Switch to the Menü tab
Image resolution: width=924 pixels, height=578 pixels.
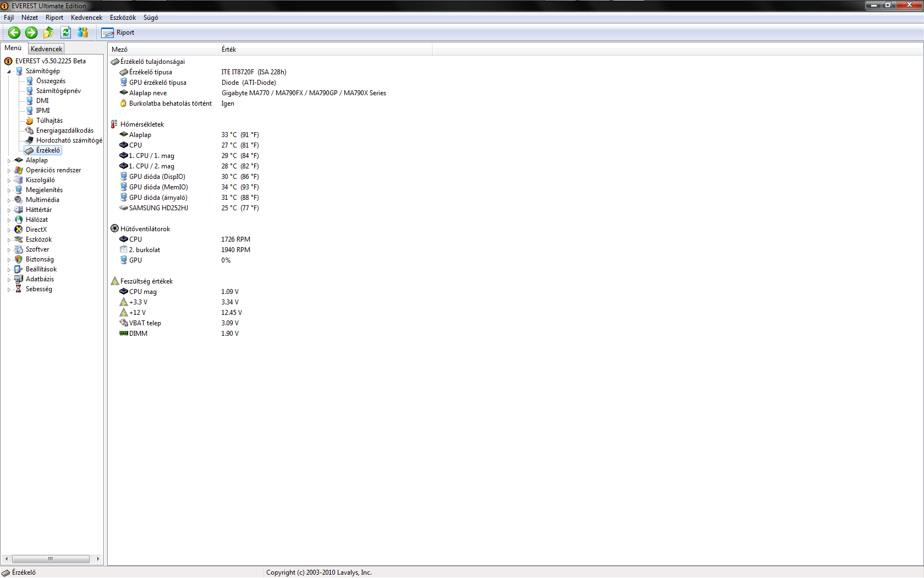pyautogui.click(x=13, y=48)
